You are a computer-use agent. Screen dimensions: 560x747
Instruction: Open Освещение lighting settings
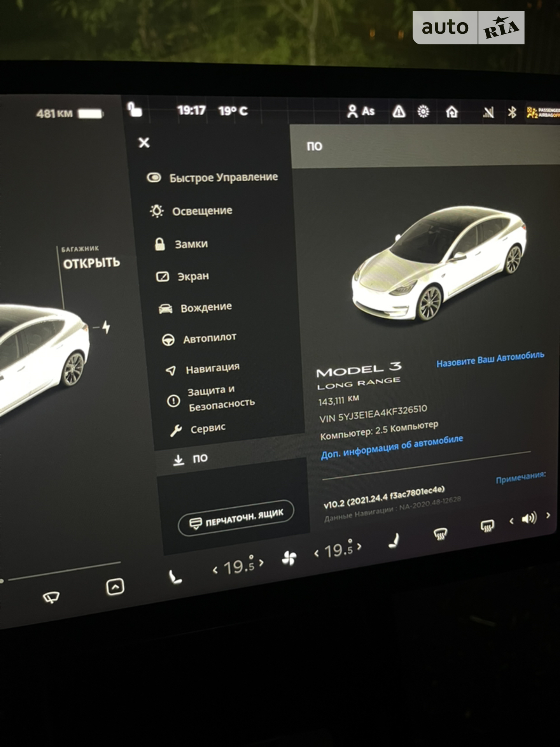pos(191,211)
